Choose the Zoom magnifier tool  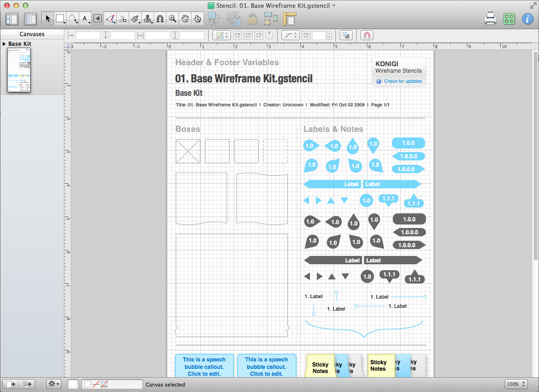(x=173, y=19)
